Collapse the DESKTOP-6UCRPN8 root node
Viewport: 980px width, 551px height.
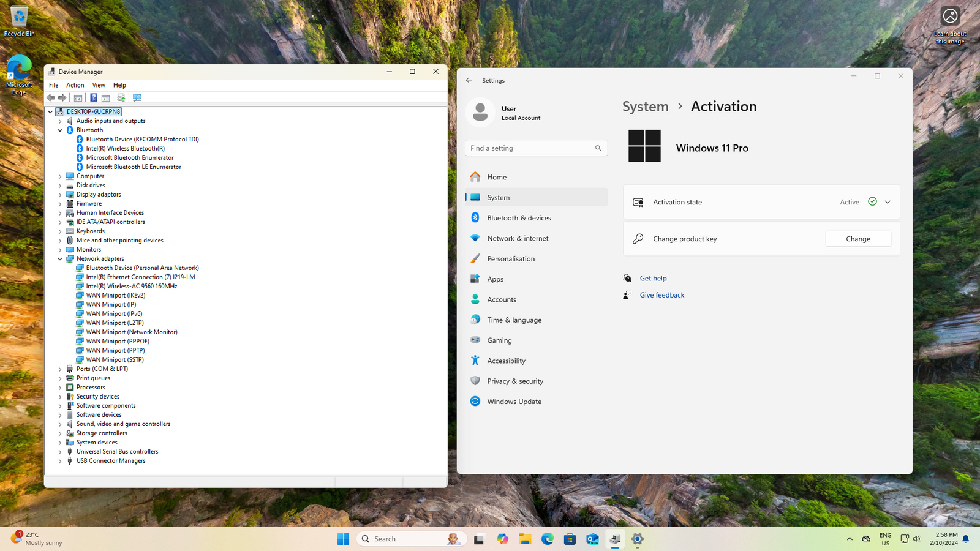pyautogui.click(x=50, y=112)
